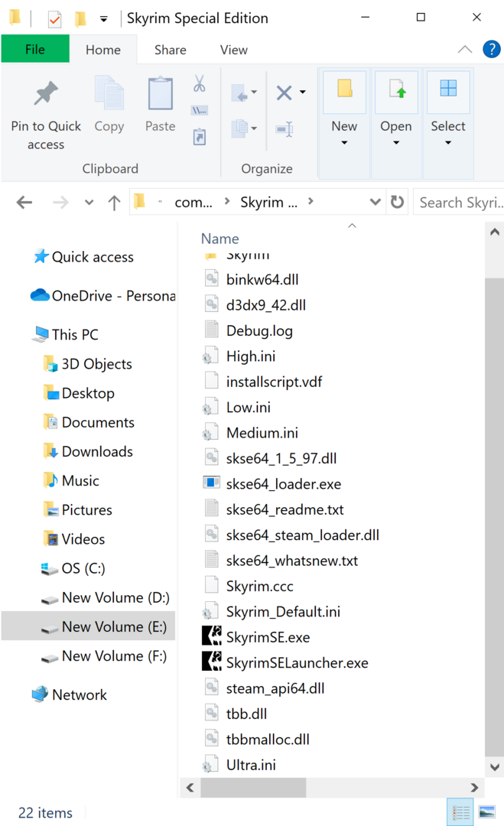Click the Rename icon
This screenshot has width=504, height=826.
pos(284,129)
